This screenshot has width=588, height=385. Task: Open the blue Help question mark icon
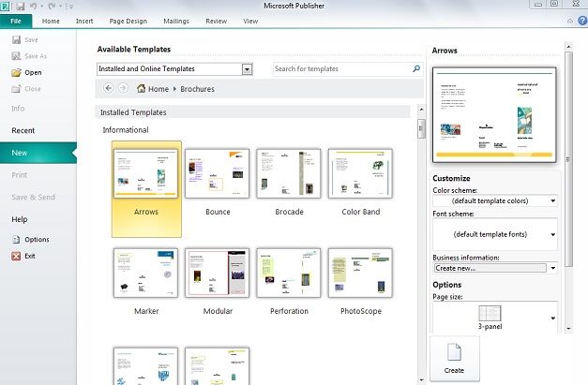[582, 21]
